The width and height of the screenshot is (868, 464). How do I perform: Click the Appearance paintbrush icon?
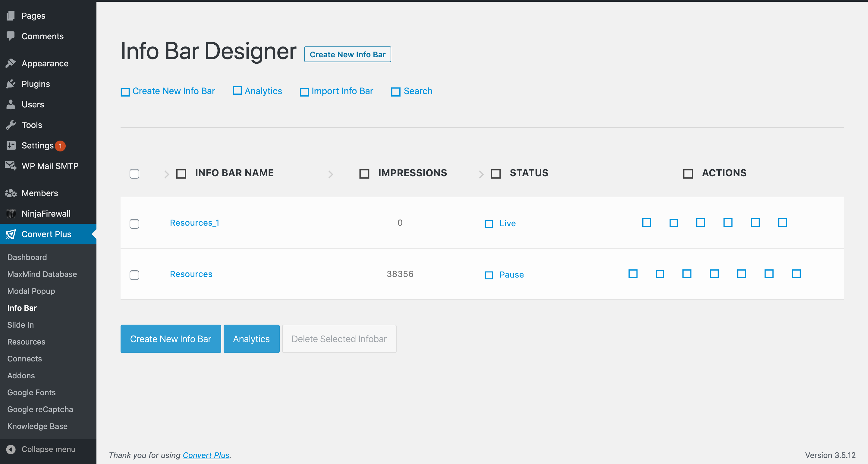(x=11, y=63)
